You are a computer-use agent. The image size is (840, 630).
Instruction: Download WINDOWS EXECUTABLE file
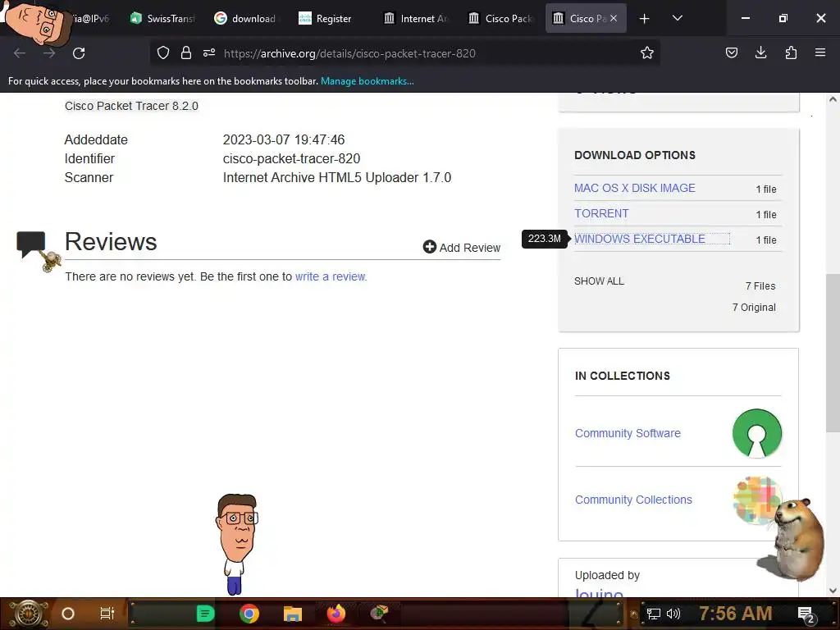click(x=640, y=239)
